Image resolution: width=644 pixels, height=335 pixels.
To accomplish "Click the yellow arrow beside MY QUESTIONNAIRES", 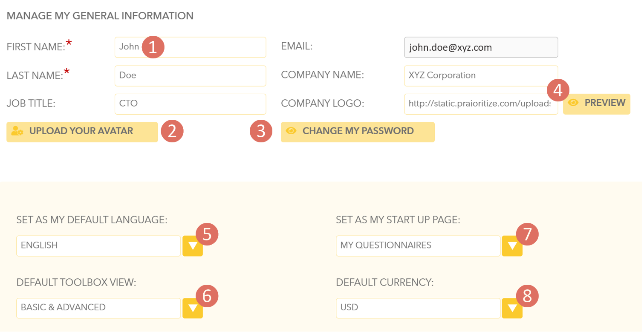I will 512,246.
